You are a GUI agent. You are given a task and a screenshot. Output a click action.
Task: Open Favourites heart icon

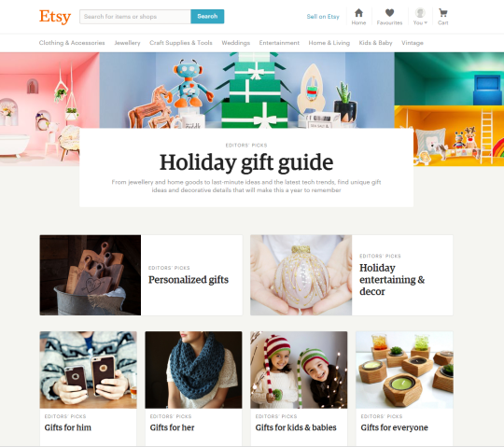point(389,13)
